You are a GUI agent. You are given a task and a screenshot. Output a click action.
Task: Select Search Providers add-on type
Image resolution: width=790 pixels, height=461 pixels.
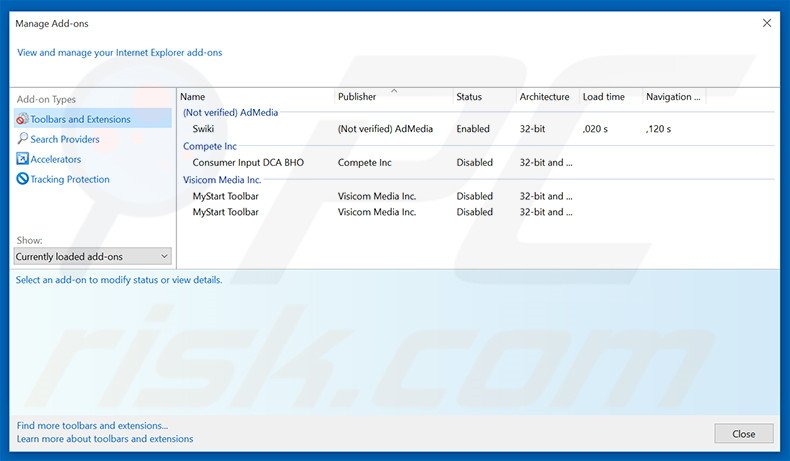pos(64,139)
